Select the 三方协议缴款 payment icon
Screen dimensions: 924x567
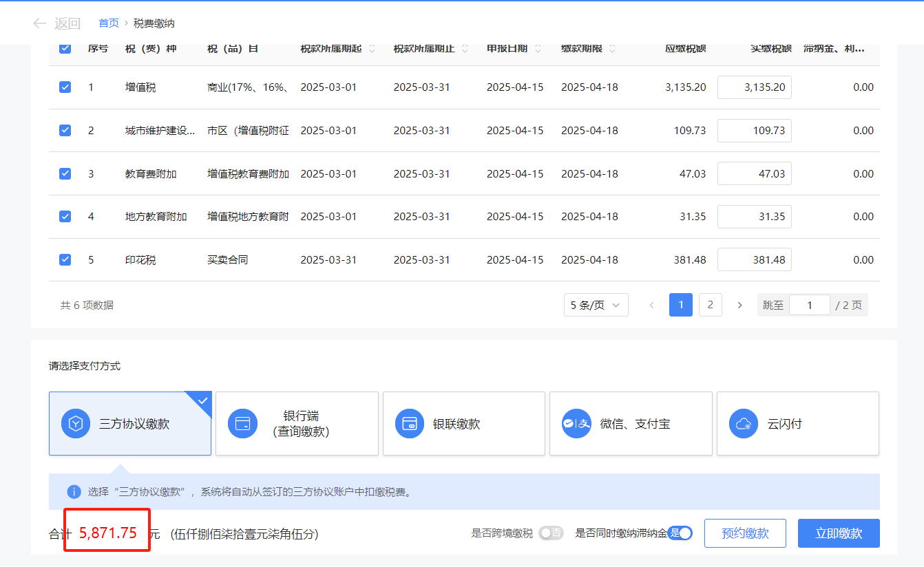coord(76,424)
